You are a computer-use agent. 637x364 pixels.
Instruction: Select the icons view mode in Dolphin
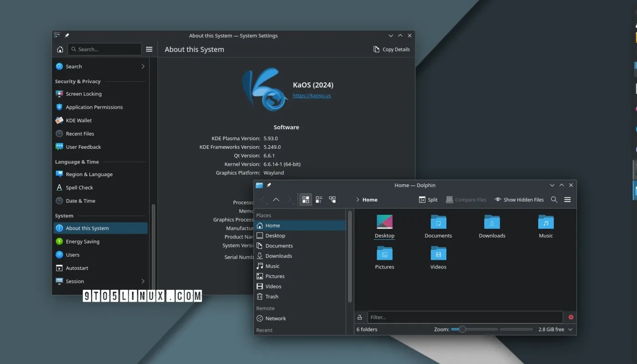click(x=305, y=199)
